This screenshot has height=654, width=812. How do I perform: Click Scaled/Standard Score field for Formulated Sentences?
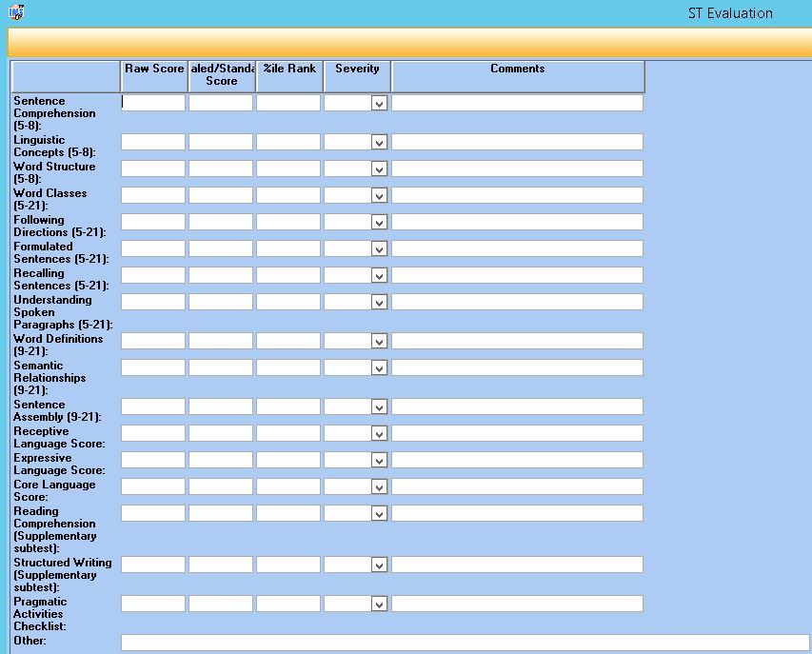coord(221,248)
